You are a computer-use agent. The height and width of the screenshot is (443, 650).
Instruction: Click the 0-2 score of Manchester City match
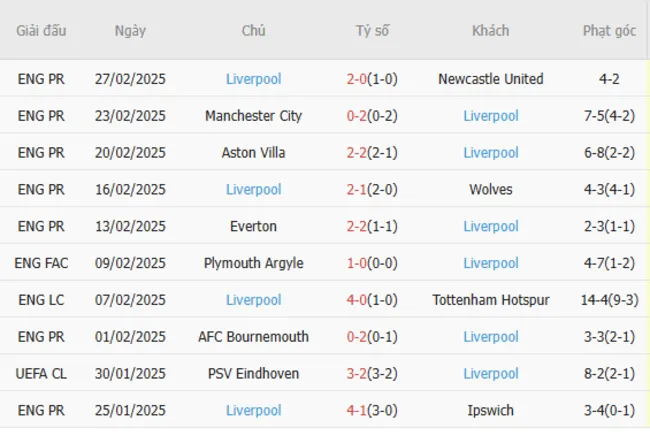click(355, 116)
